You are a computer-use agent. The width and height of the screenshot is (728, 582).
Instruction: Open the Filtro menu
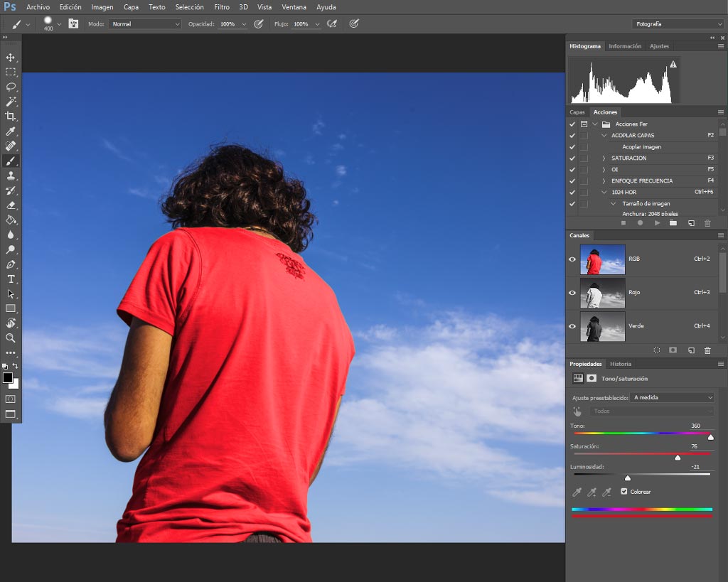[222, 7]
